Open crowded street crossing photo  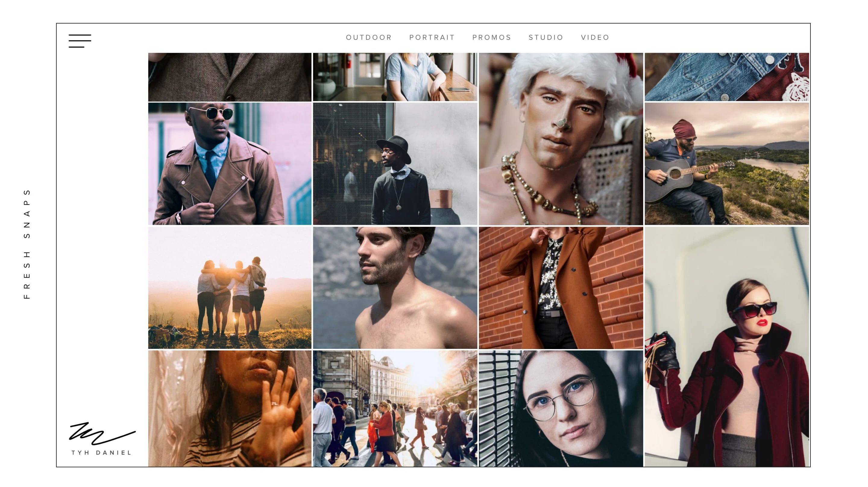coord(395,408)
